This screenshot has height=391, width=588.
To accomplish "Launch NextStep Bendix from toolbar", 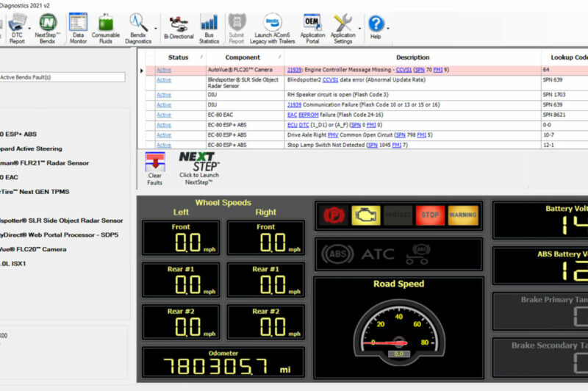I will coord(47,29).
